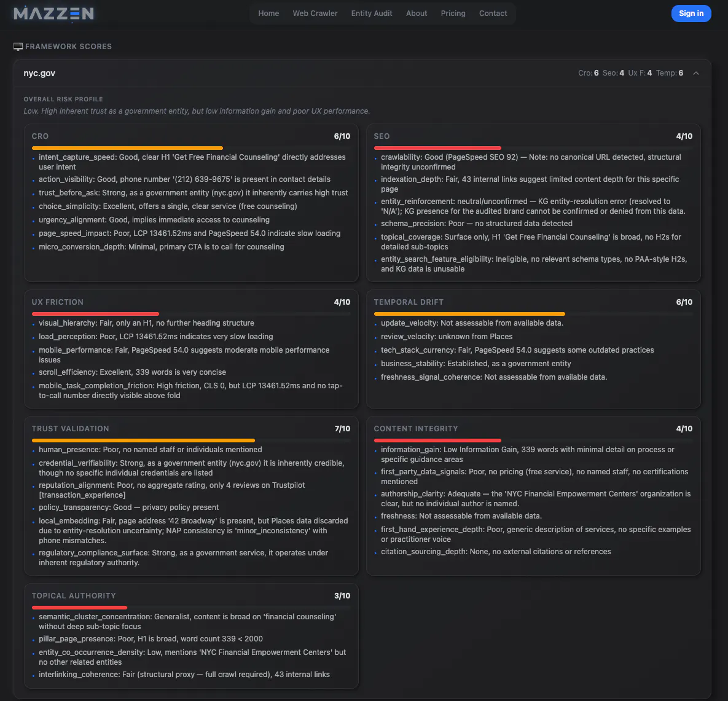728x701 pixels.
Task: Click the action_visibility line
Action: [184, 179]
